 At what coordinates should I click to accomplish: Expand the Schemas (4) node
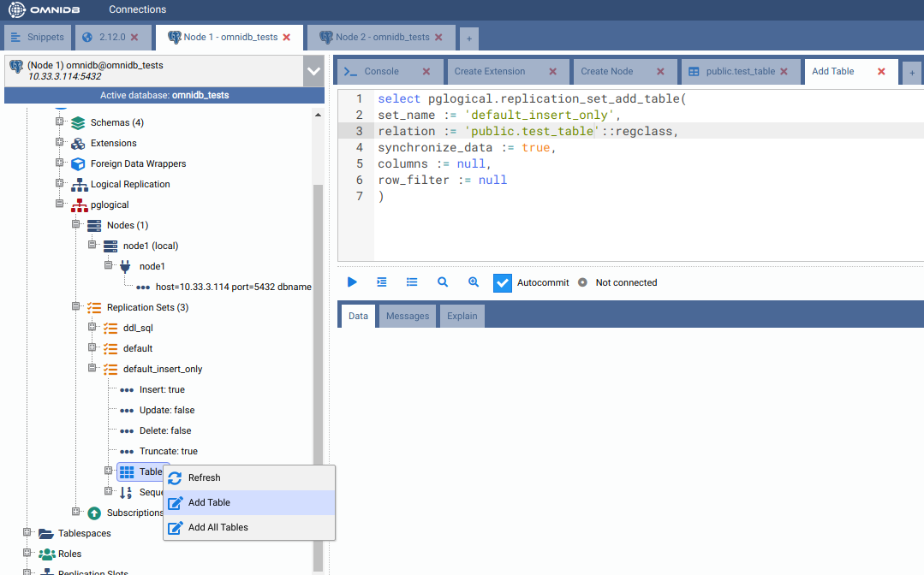coord(60,122)
